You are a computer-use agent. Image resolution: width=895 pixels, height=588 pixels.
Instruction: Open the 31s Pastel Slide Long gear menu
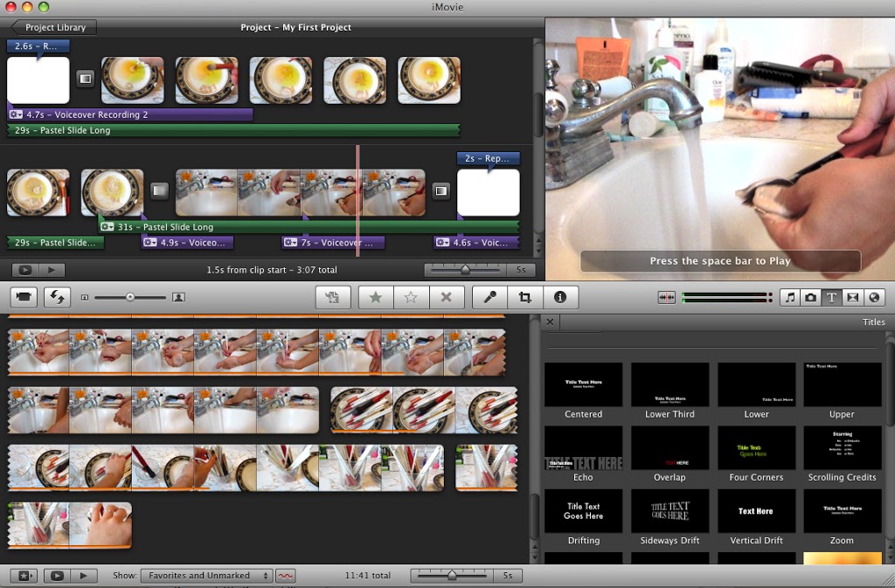tap(108, 227)
